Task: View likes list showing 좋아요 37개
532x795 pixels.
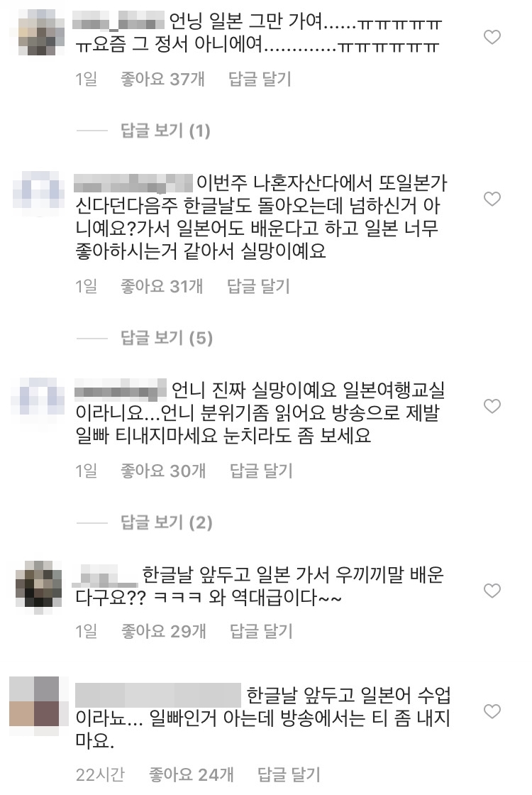Action: point(162,79)
